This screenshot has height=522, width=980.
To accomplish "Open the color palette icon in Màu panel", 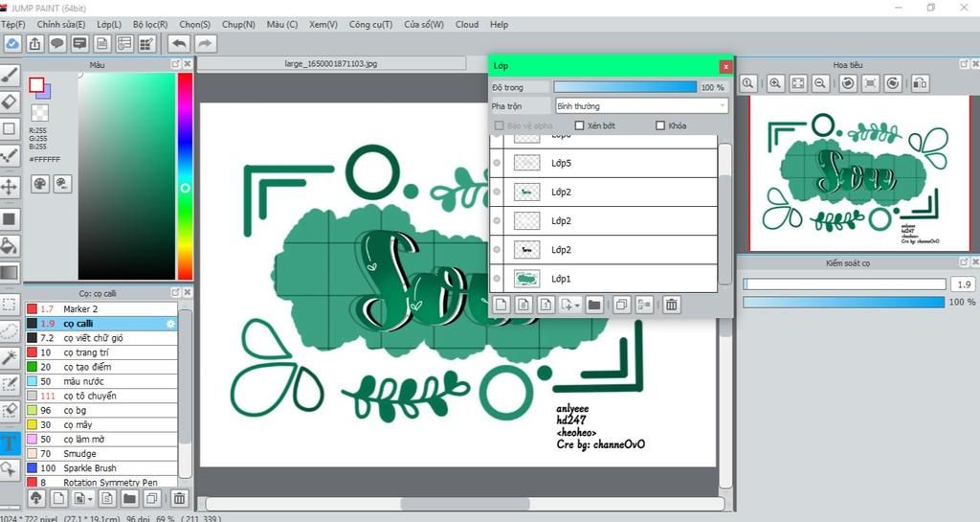I will point(40,183).
